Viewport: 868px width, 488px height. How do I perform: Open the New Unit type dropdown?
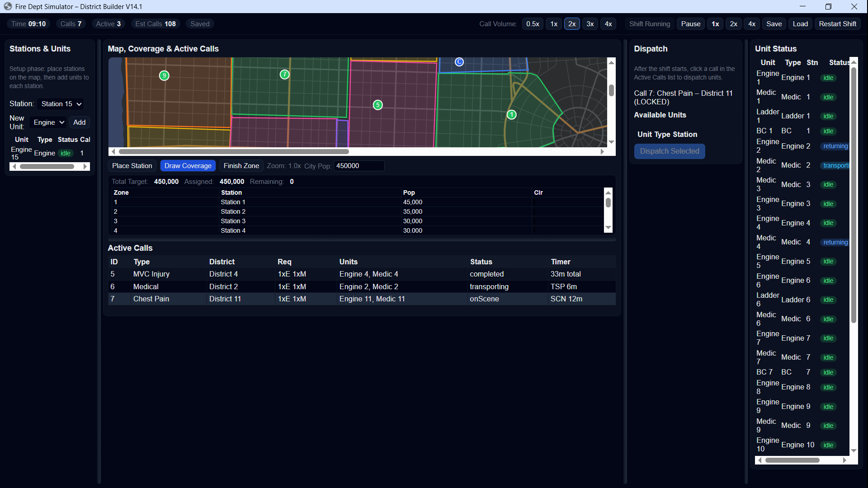(x=49, y=122)
